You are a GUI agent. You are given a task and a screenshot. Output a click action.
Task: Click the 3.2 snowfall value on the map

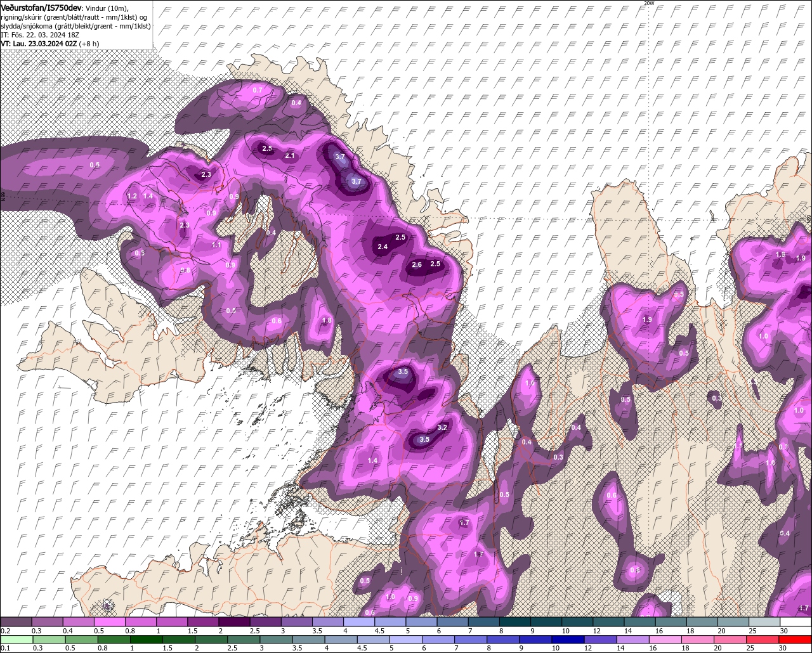[442, 427]
